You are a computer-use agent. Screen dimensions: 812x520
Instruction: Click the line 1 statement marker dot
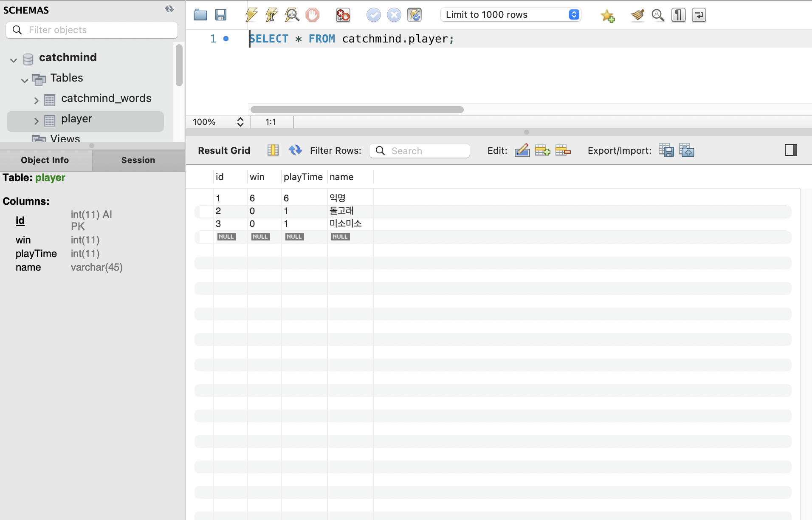pyautogui.click(x=226, y=39)
